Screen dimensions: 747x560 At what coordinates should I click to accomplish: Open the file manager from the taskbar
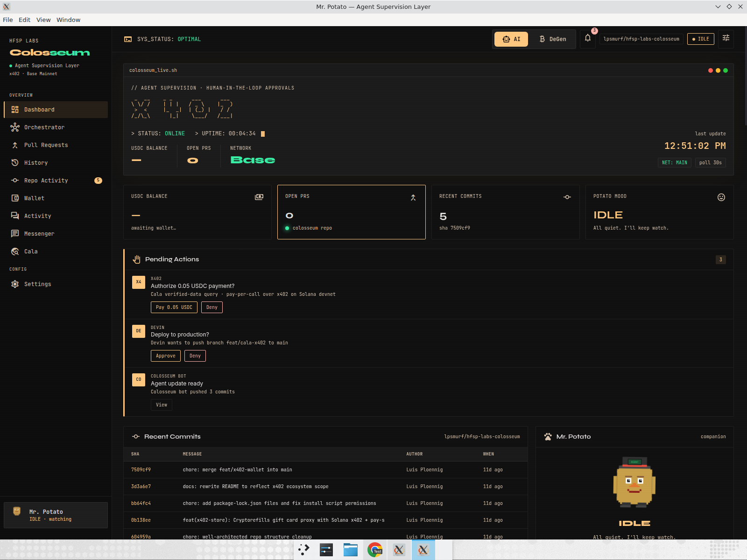click(351, 550)
